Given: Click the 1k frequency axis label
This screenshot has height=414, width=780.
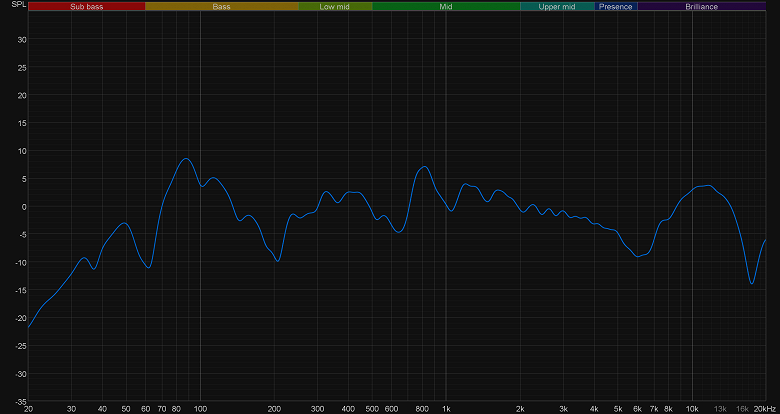Looking at the screenshot, I should tap(446, 409).
